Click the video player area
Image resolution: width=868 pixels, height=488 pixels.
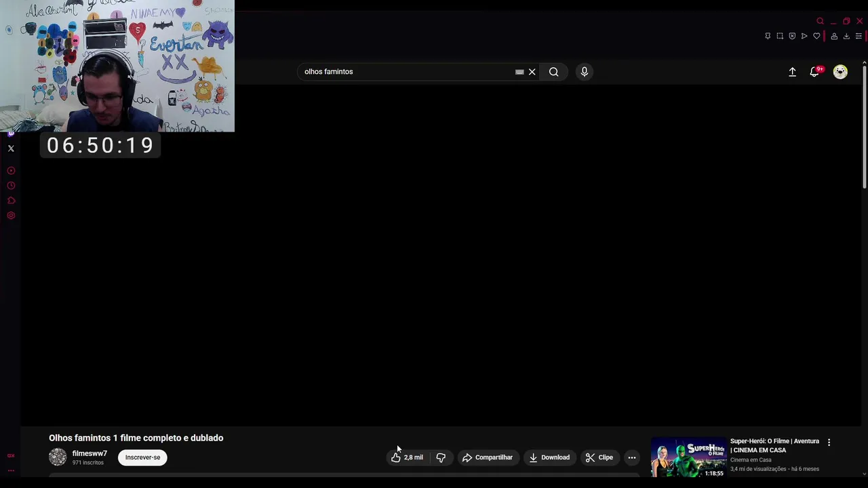tap(441, 254)
